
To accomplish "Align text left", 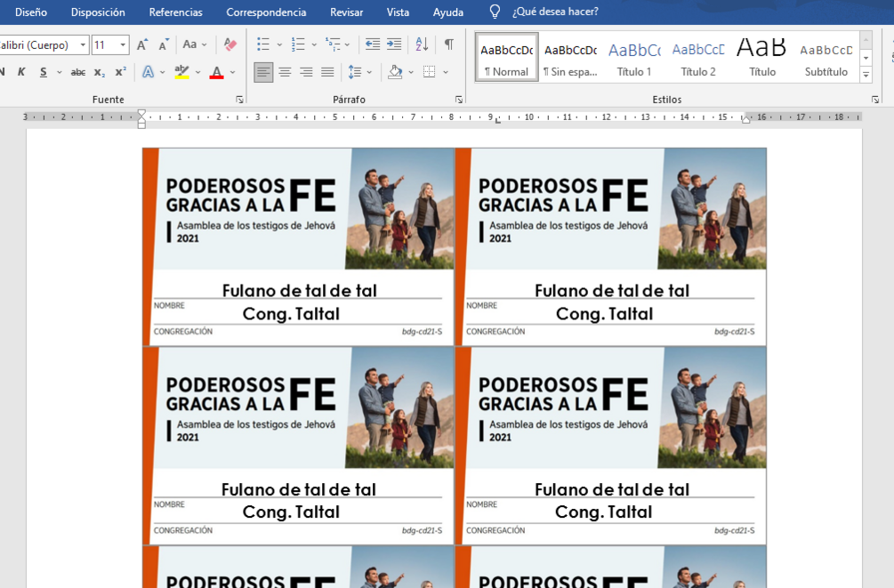I will tap(262, 72).
